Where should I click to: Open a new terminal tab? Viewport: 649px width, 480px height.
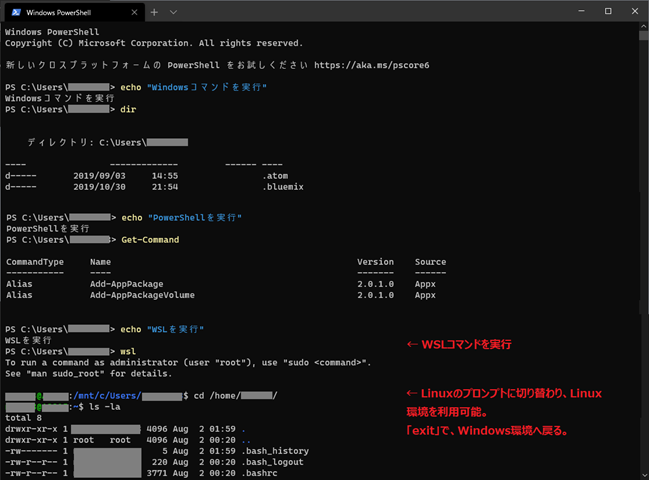coord(154,12)
